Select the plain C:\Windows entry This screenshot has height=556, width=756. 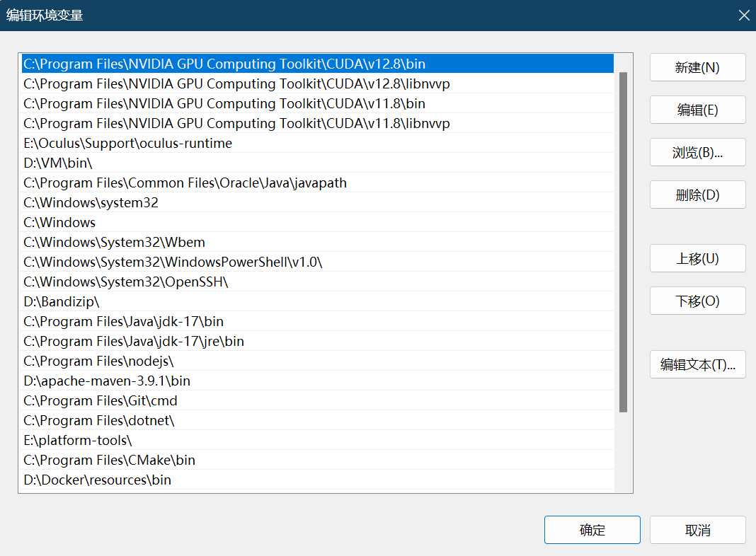(318, 222)
